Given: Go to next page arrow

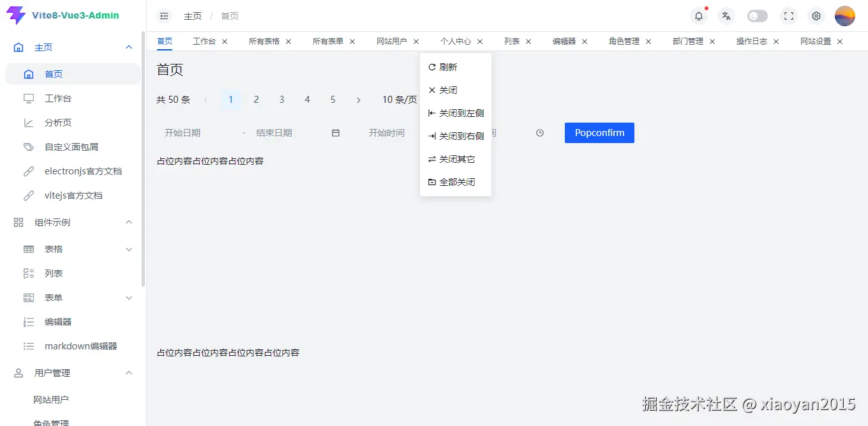Looking at the screenshot, I should pyautogui.click(x=358, y=100).
